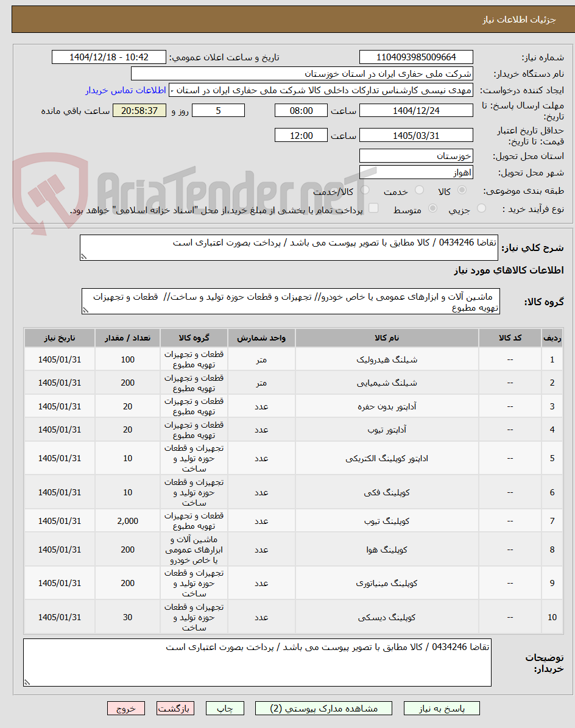
Task: Click the need number field 1104093985009664
Action: pyautogui.click(x=416, y=57)
